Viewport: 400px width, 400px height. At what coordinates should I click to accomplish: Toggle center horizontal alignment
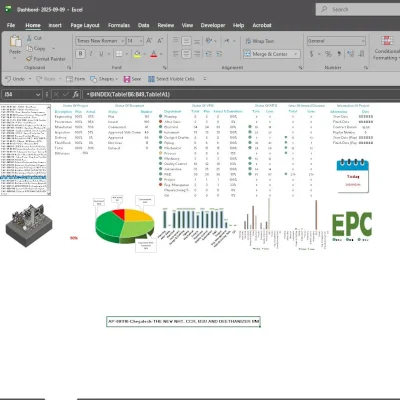186,54
